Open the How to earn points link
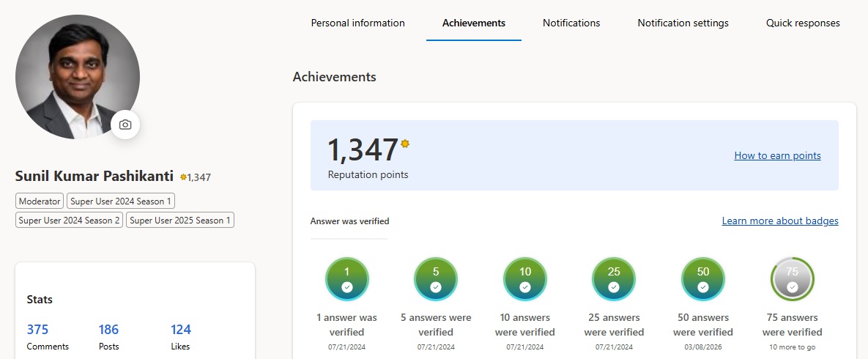868x359 pixels. coord(777,155)
